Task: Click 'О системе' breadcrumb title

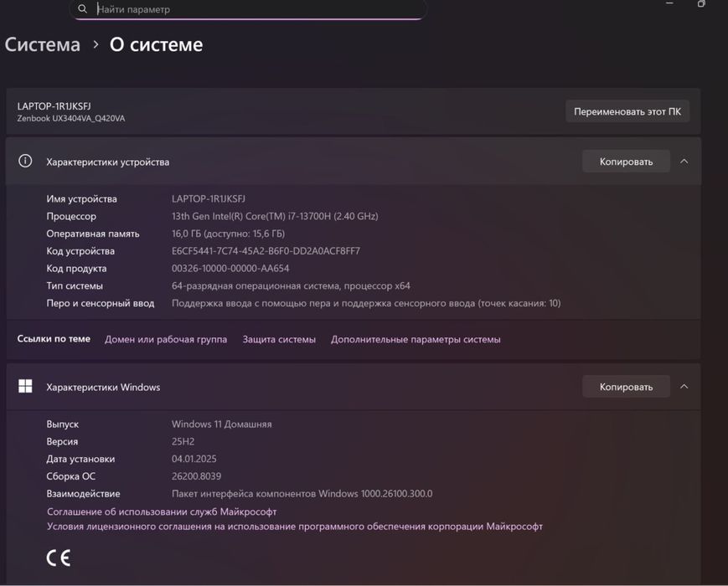Action: tap(156, 45)
